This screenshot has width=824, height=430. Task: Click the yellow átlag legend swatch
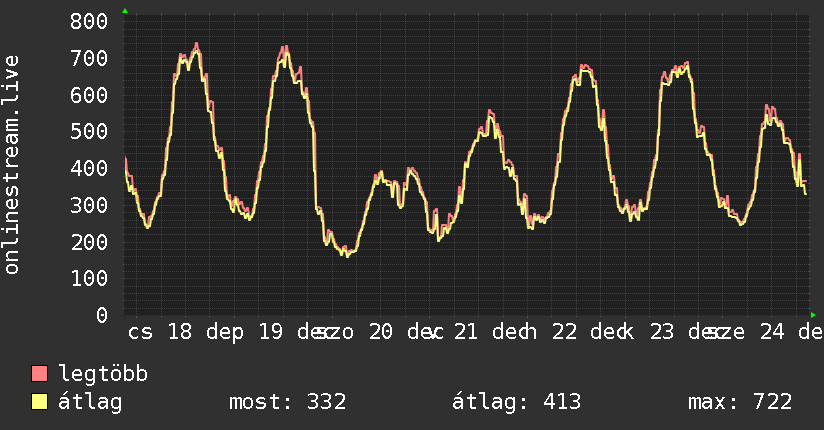coord(39,402)
